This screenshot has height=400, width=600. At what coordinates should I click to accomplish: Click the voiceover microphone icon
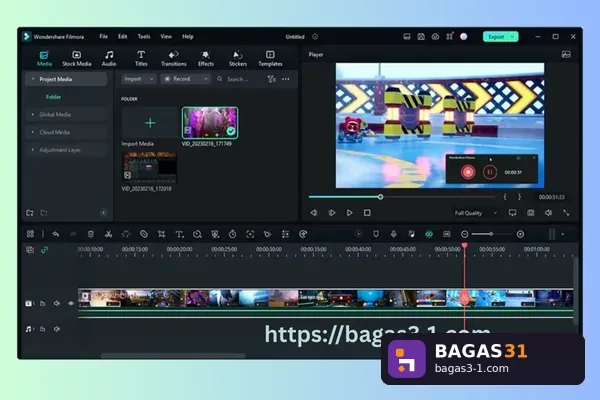(x=393, y=234)
